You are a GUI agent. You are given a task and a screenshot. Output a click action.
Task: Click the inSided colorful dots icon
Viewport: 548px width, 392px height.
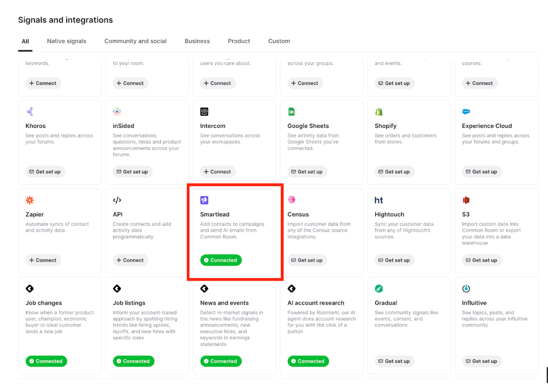[x=117, y=112]
